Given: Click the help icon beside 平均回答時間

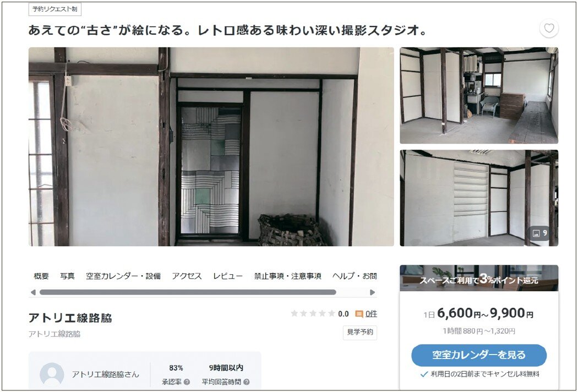Looking at the screenshot, I should [246, 382].
